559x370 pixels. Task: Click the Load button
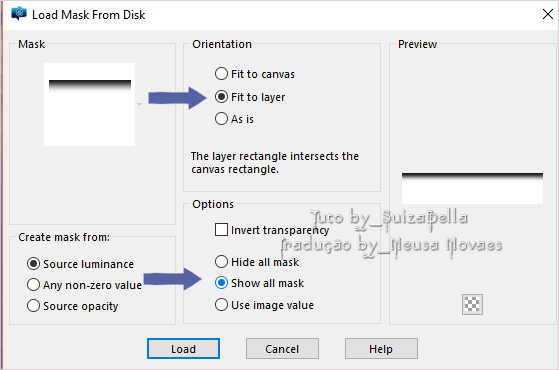pos(183,349)
